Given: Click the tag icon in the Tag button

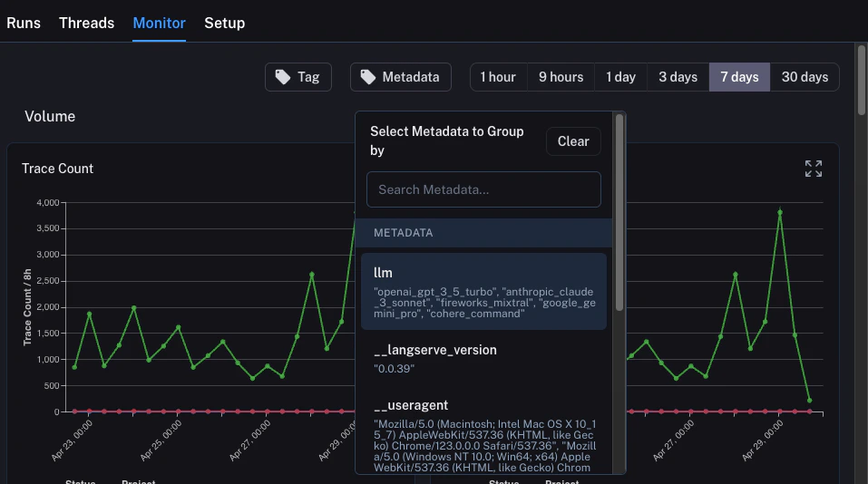Looking at the screenshot, I should tap(283, 77).
